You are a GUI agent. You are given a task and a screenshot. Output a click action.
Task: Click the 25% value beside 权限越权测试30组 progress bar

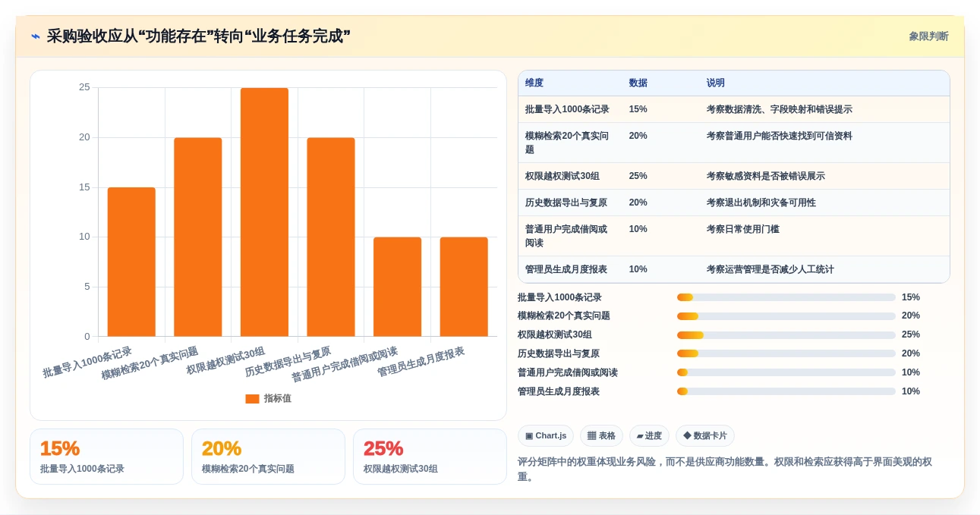pos(911,334)
